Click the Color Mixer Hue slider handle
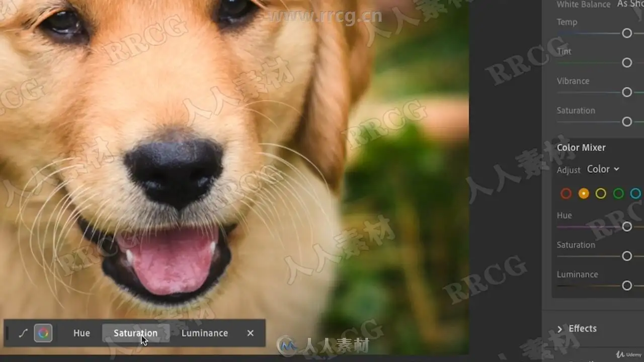 pyautogui.click(x=627, y=227)
